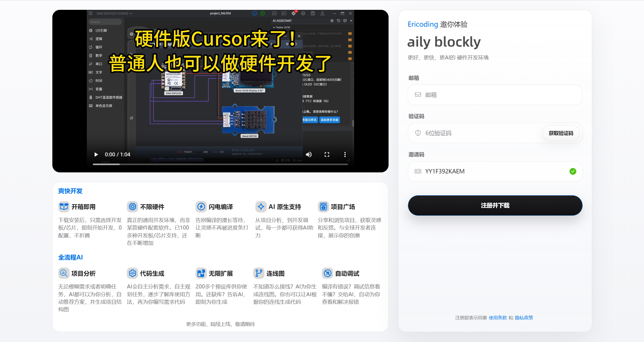Click 注册并下载 button
The width and height of the screenshot is (644, 342).
(x=495, y=205)
